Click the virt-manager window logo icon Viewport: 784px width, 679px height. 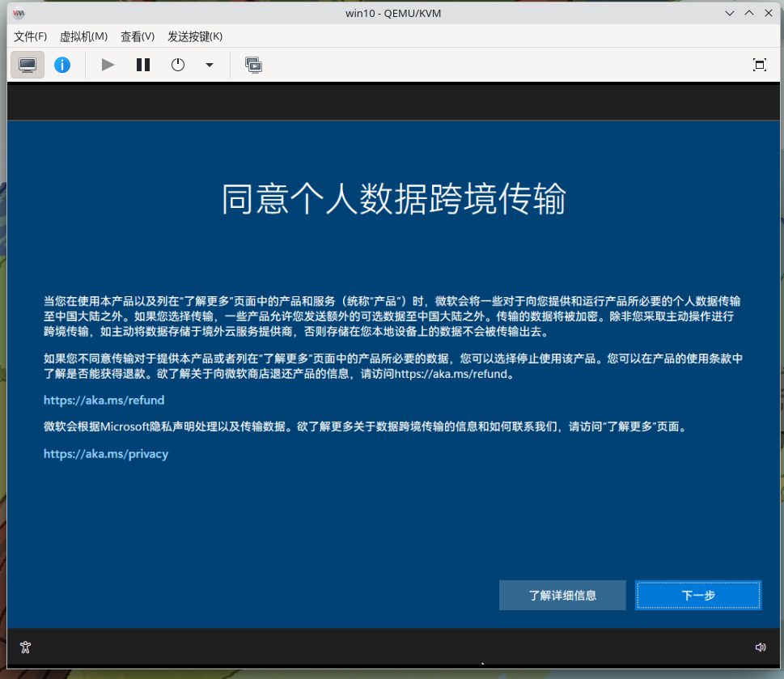19,13
